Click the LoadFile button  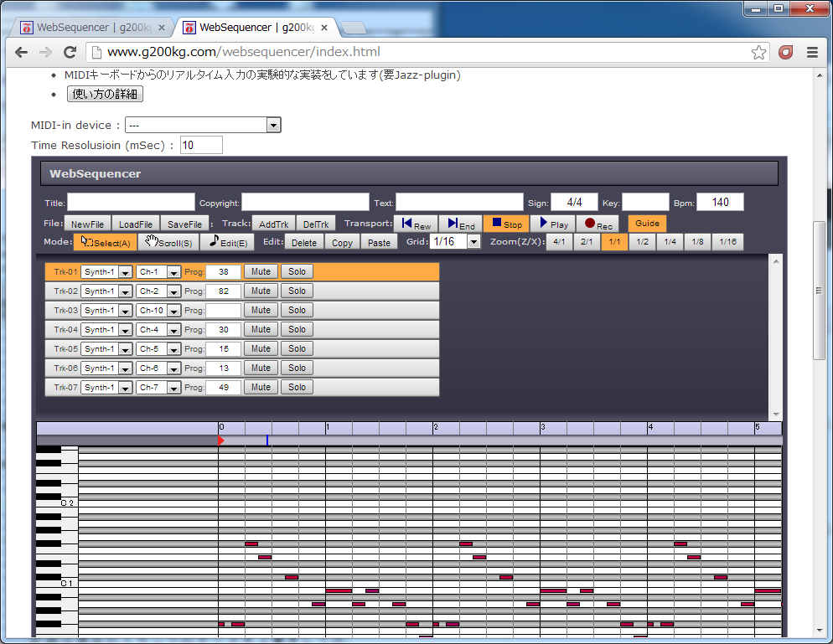click(x=136, y=224)
